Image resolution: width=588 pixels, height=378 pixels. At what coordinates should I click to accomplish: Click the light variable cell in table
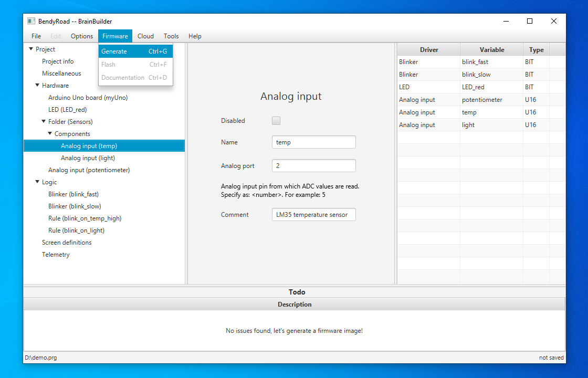(491, 125)
